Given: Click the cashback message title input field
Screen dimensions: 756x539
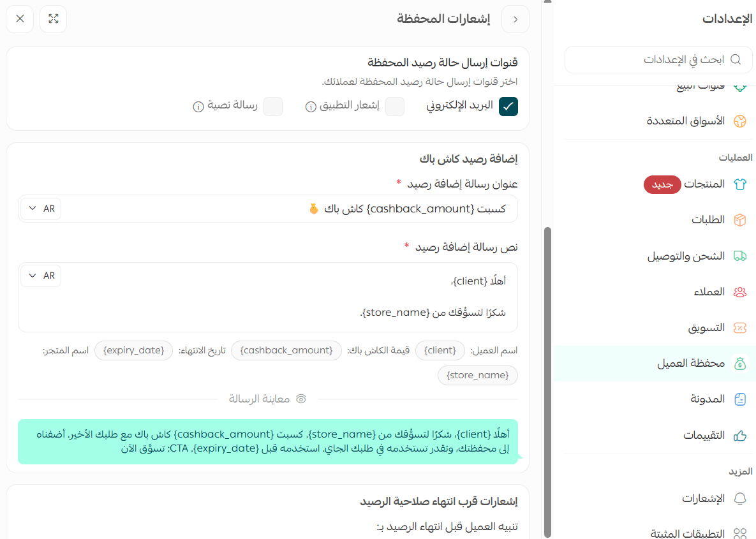Looking at the screenshot, I should [268, 209].
